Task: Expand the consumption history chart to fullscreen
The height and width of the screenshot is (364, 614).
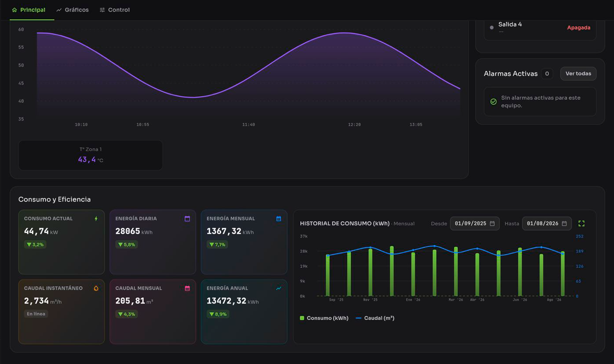Action: [x=582, y=224]
